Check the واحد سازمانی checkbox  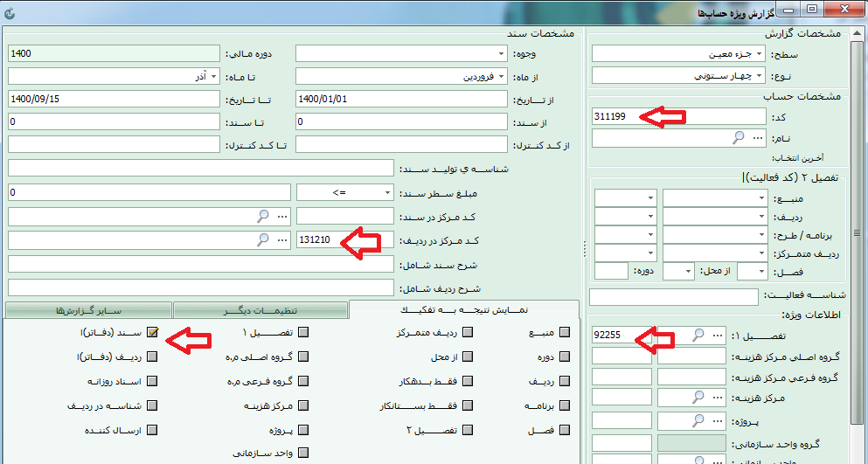302,453
